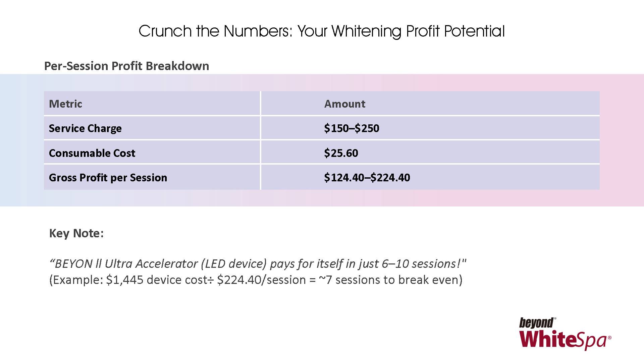The image size is (644, 362).
Task: Select the Gross Profit per Session label
Action: (x=108, y=178)
